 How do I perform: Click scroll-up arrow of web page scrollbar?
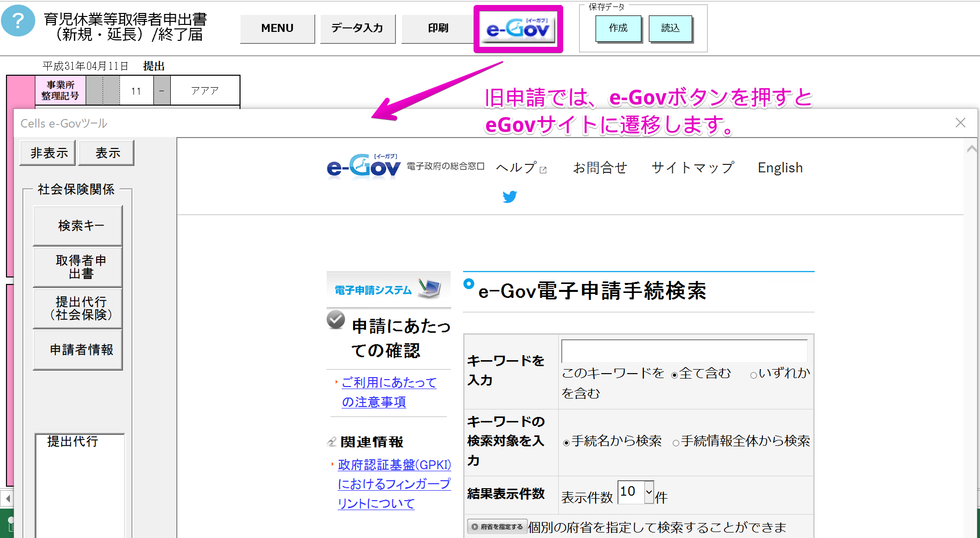971,148
